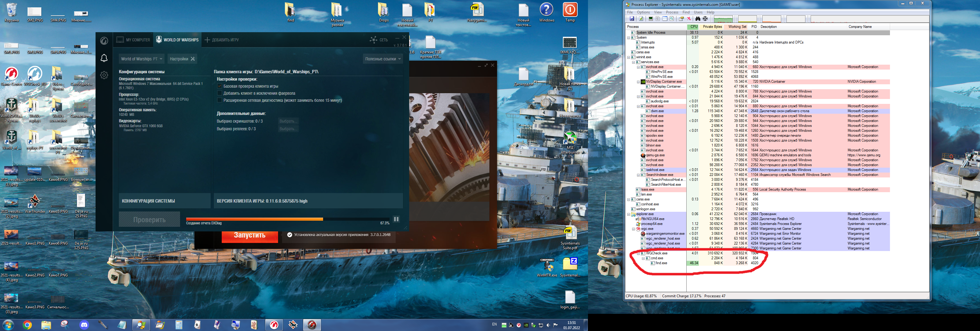
Task: Select the WinMTR.exe desktop icon
Action: point(547,267)
